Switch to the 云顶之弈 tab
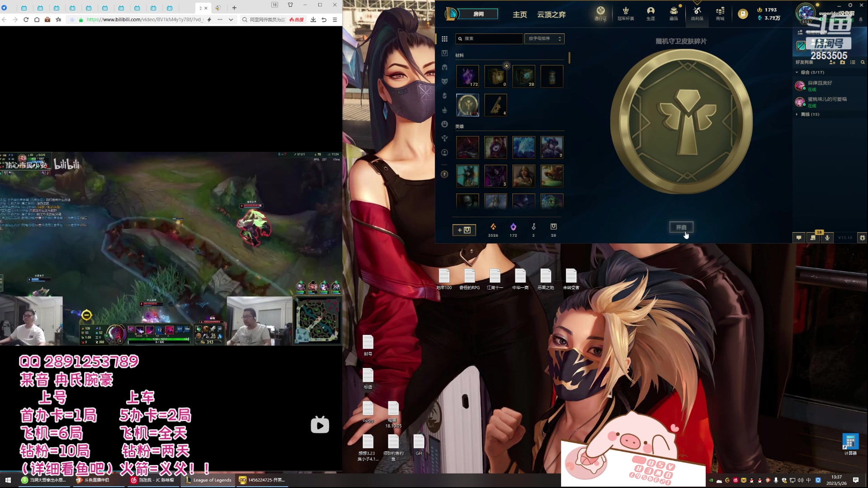The height and width of the screenshot is (488, 868). (552, 14)
